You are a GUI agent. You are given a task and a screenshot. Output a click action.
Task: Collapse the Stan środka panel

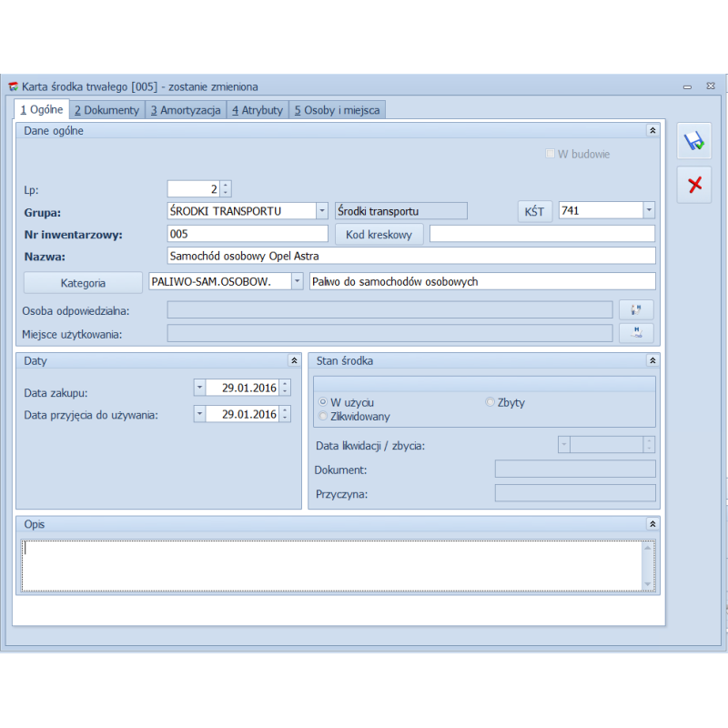pos(652,361)
